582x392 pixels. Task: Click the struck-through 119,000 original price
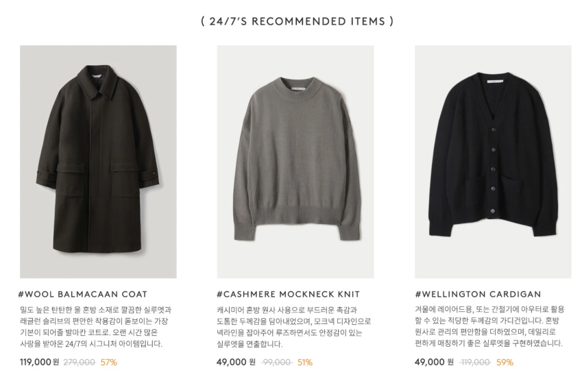475,363
